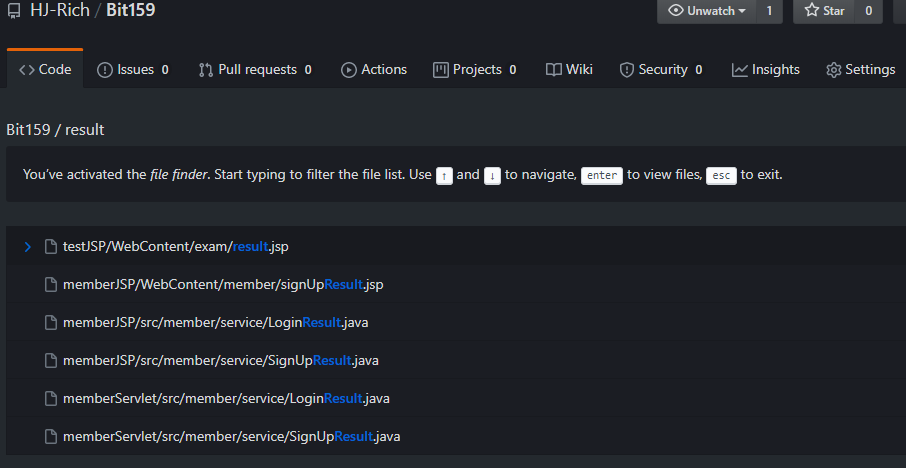The height and width of the screenshot is (468, 906).
Task: Open the HJ-Rich owner link
Action: coord(60,10)
